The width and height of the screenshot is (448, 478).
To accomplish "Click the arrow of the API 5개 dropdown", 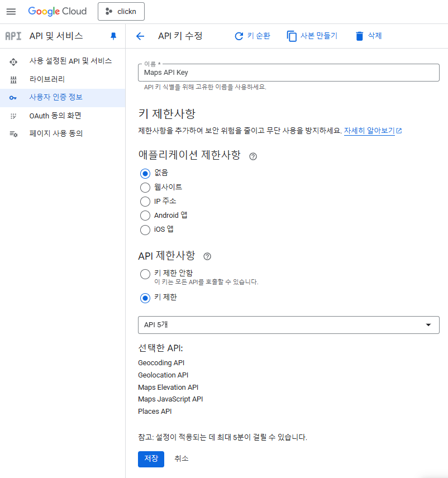I will tap(428, 325).
